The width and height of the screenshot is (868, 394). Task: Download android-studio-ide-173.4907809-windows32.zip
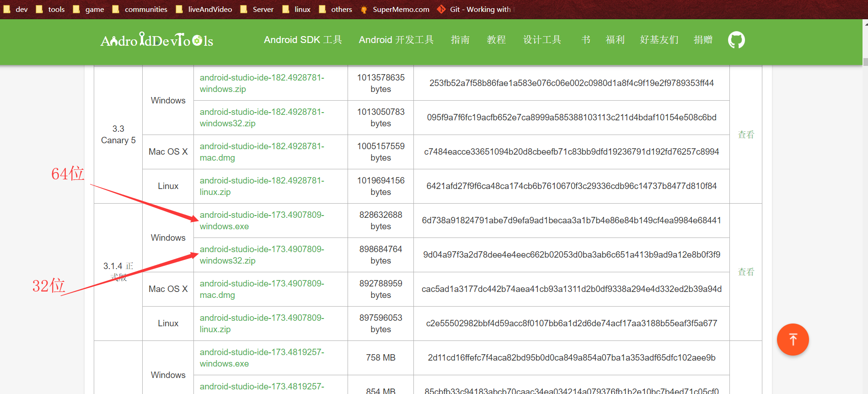262,255
